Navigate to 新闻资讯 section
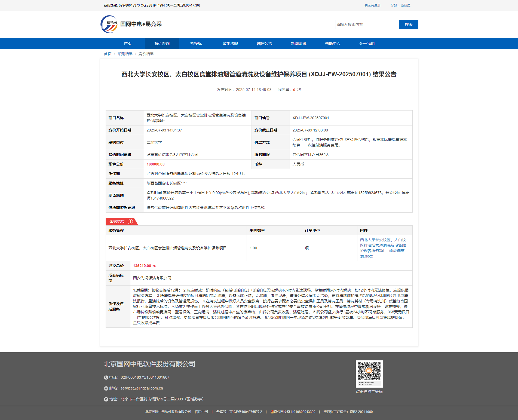 tap(298, 44)
